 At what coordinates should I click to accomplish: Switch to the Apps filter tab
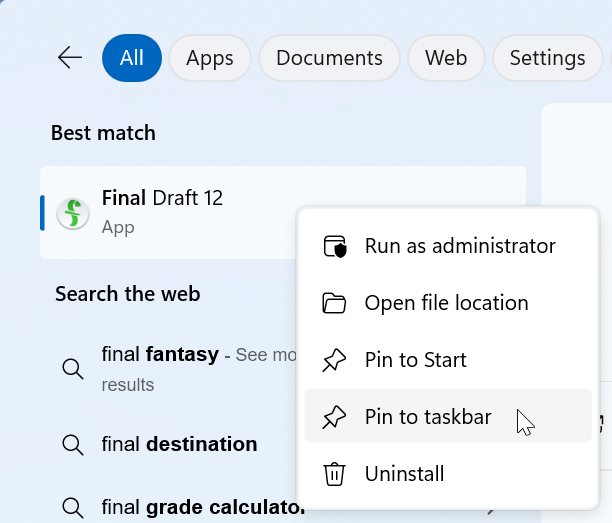210,58
